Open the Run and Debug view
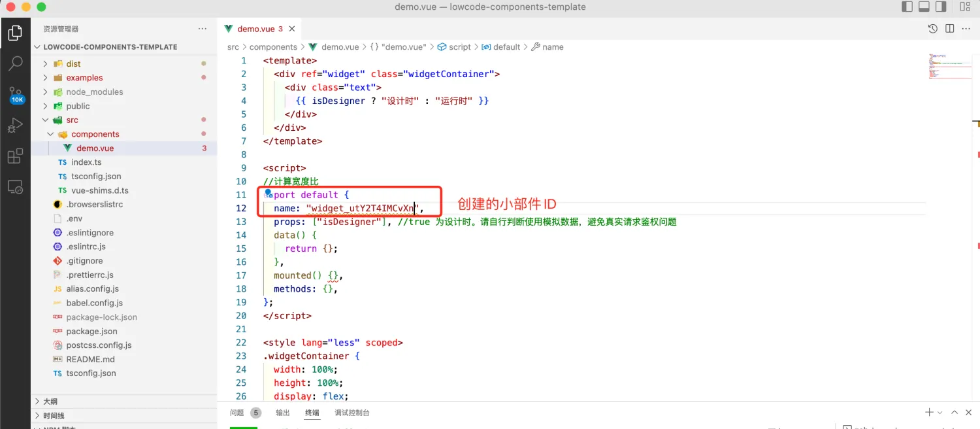 15,126
